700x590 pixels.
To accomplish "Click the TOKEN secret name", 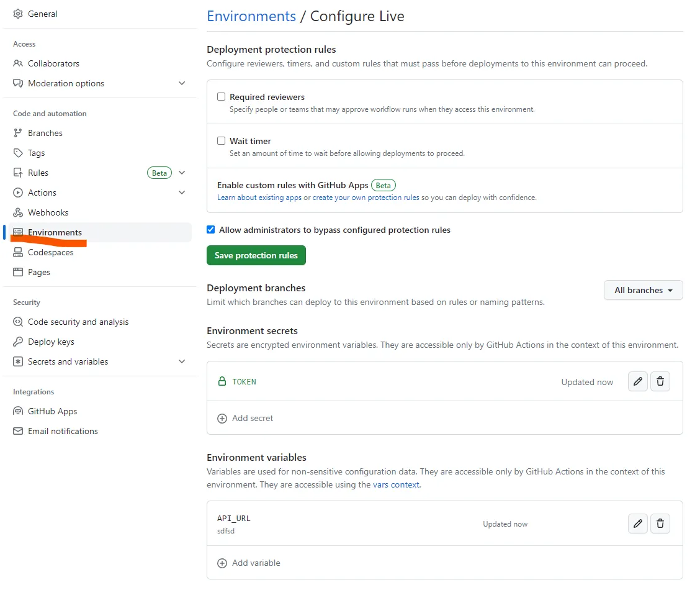I will [244, 382].
